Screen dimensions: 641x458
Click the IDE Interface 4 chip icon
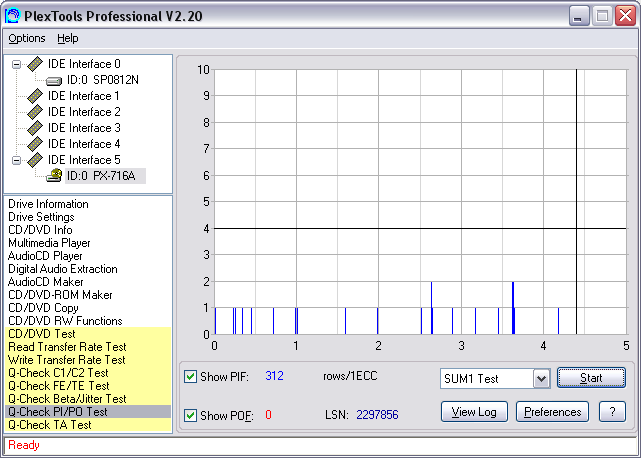click(x=35, y=144)
